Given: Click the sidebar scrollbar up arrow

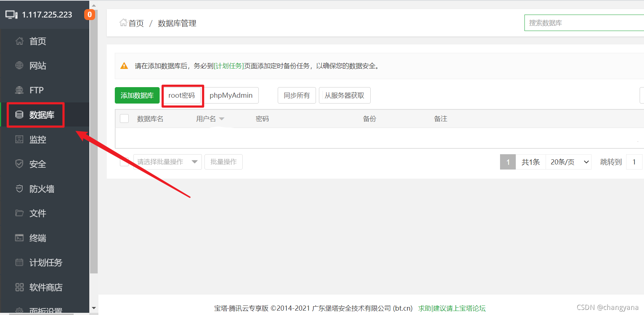Looking at the screenshot, I should click(x=94, y=5).
